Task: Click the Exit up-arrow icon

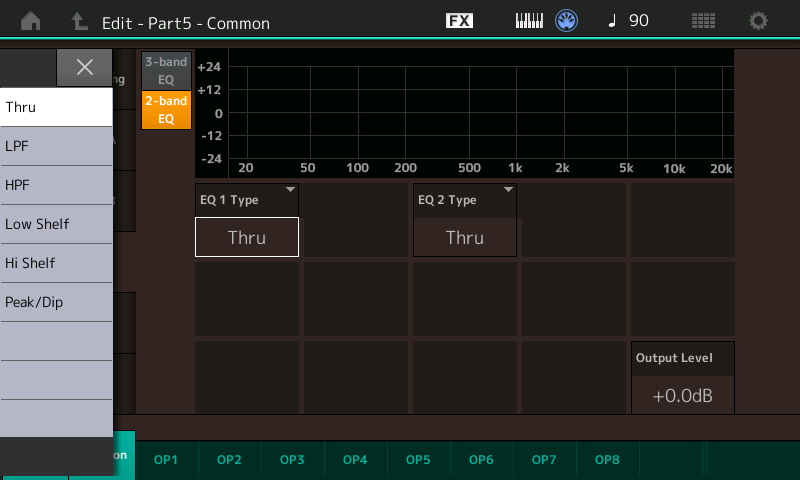Action: [x=79, y=21]
